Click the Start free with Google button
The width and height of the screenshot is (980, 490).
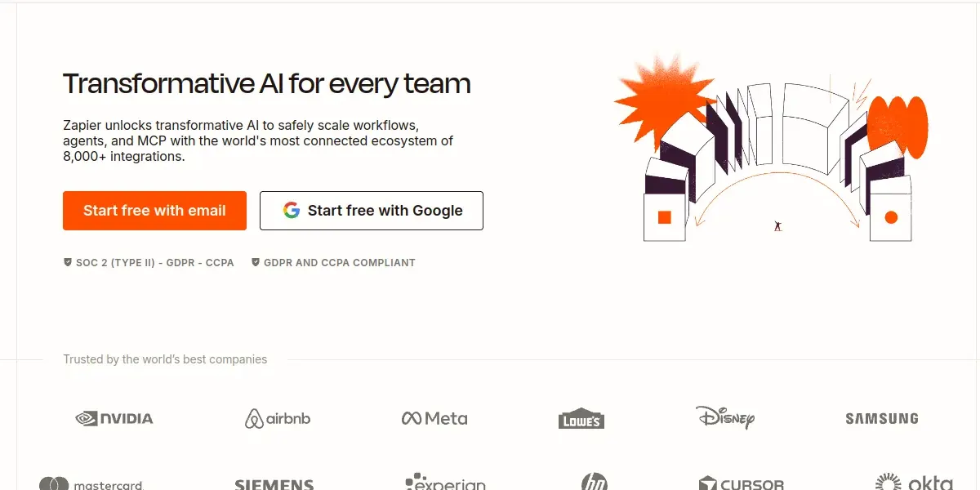pyautogui.click(x=372, y=211)
